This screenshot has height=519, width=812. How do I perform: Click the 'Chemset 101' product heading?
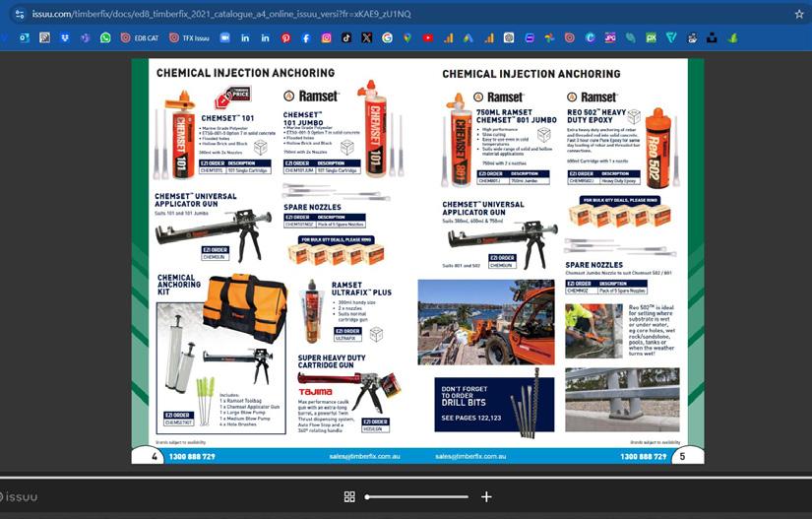[227, 118]
